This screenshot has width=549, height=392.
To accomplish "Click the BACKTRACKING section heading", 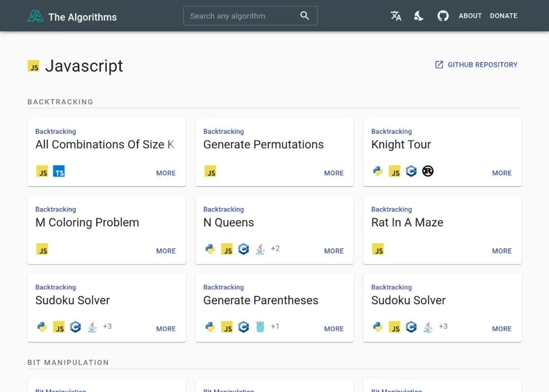I will click(60, 102).
